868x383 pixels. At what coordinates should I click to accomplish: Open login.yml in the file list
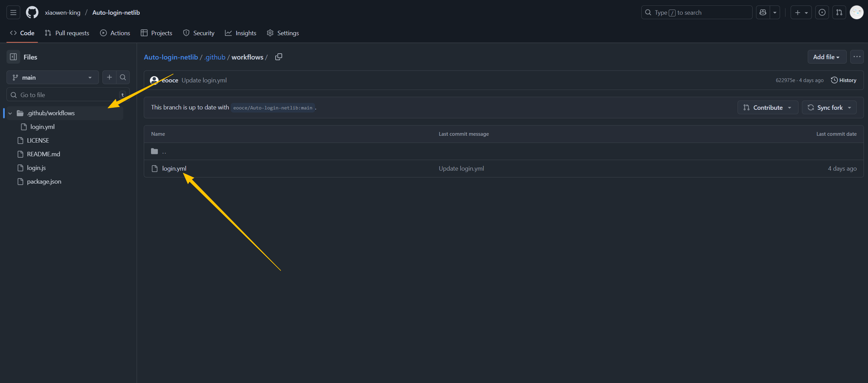pyautogui.click(x=174, y=169)
